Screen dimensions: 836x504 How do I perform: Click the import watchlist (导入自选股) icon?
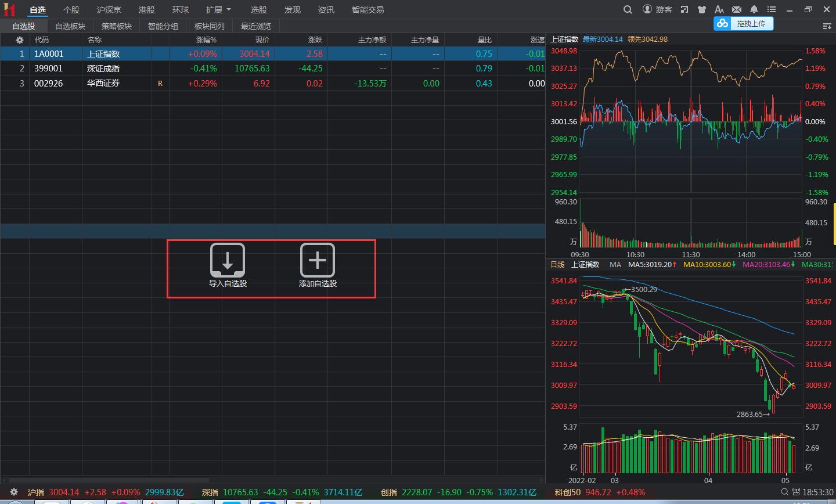(227, 261)
